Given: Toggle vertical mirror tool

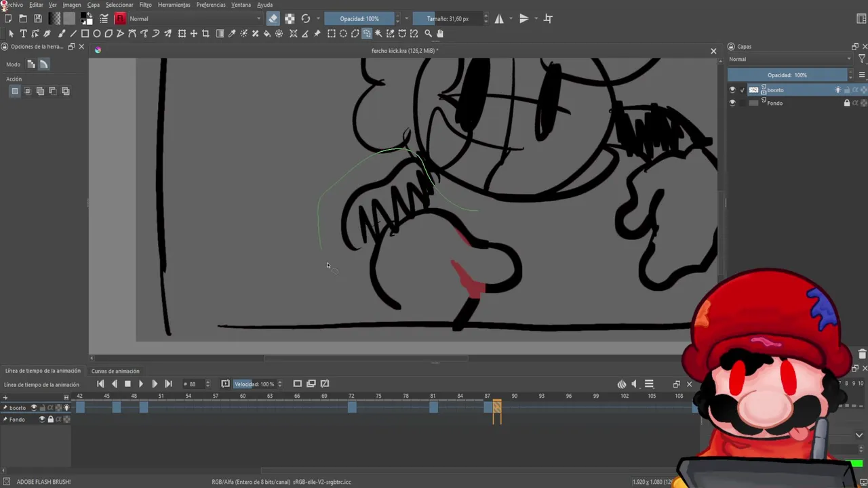Looking at the screenshot, I should pos(524,19).
